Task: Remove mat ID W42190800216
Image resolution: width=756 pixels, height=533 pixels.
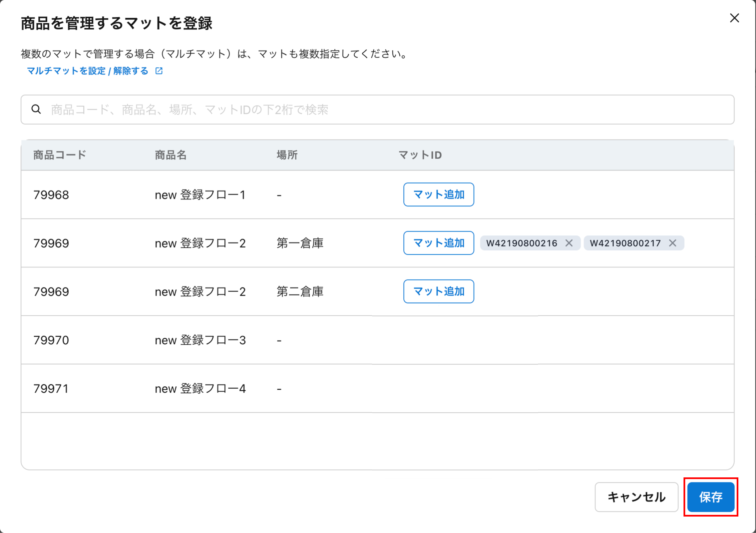Action: [x=569, y=243]
